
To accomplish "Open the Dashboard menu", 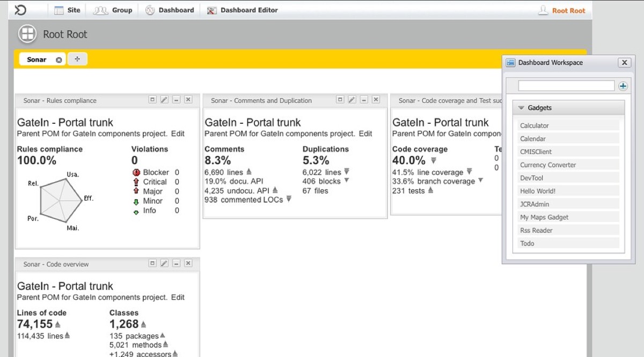I will click(170, 10).
